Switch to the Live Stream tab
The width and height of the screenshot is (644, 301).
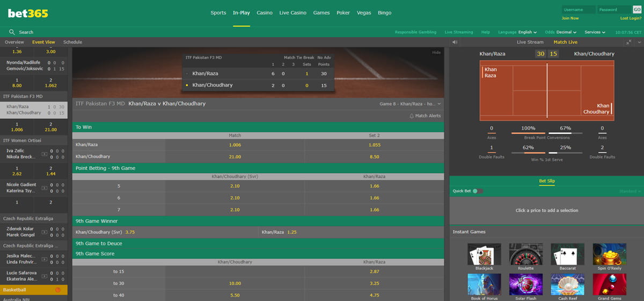click(530, 42)
